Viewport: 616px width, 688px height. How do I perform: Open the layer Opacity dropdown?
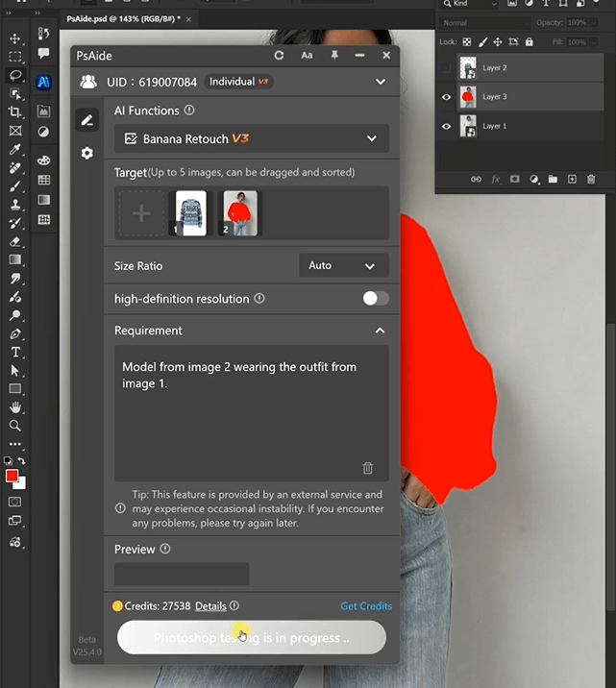point(594,22)
